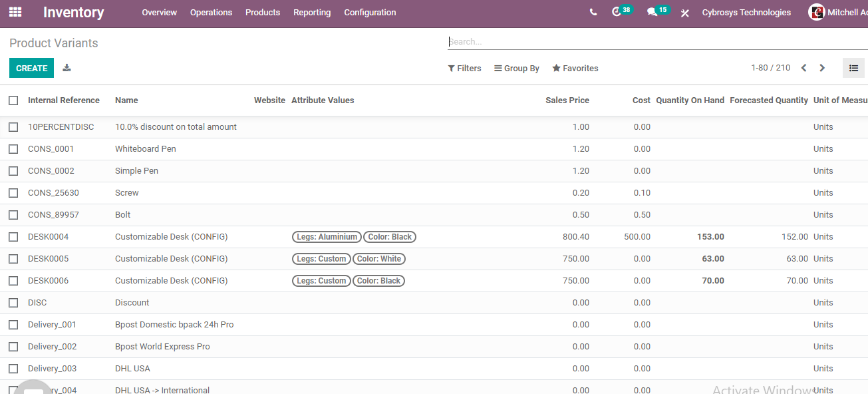Screen dimensions: 868x394
Task: Open the Discount product row
Action: pos(434,303)
